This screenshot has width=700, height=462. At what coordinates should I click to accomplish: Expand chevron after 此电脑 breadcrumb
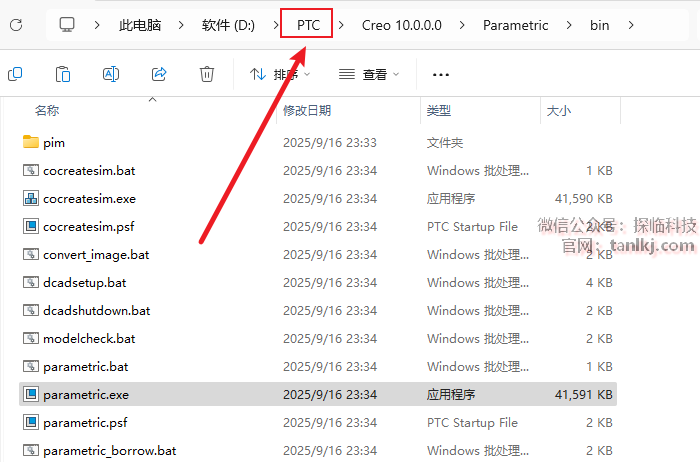181,25
